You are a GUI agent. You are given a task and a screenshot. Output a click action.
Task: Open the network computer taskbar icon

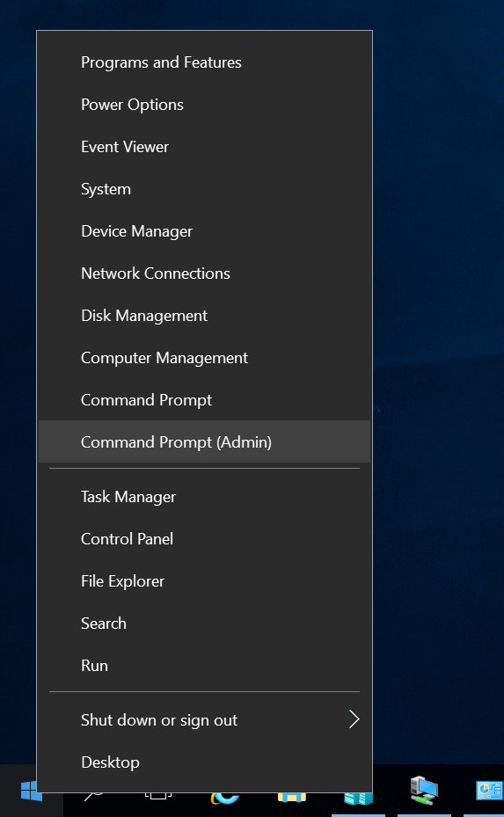point(423,791)
